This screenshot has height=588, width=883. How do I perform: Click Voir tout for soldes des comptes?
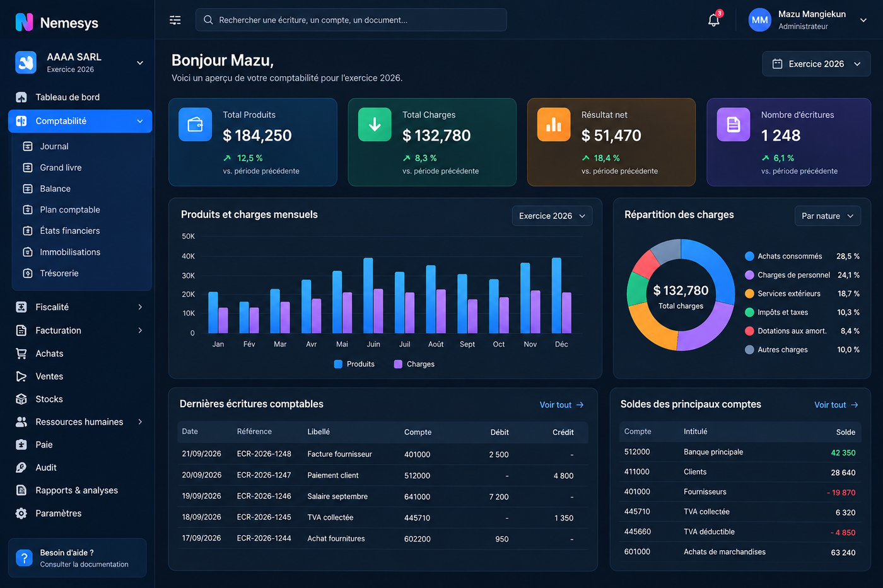(x=836, y=405)
